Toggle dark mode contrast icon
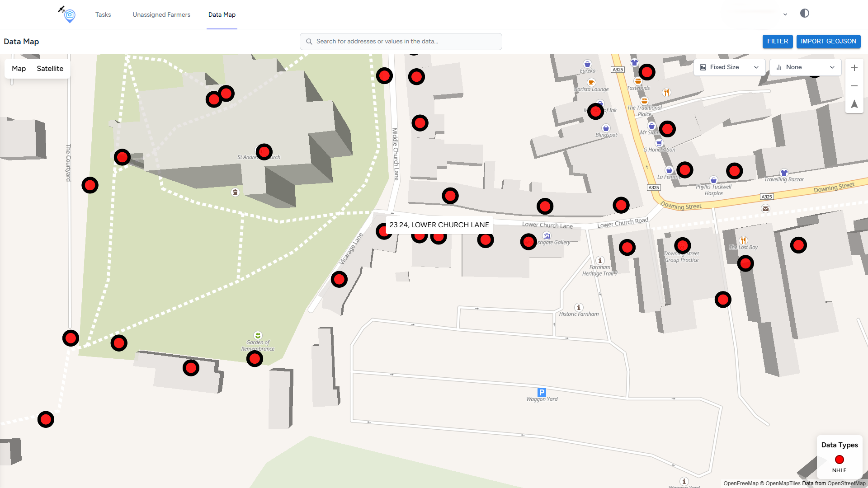 point(804,14)
